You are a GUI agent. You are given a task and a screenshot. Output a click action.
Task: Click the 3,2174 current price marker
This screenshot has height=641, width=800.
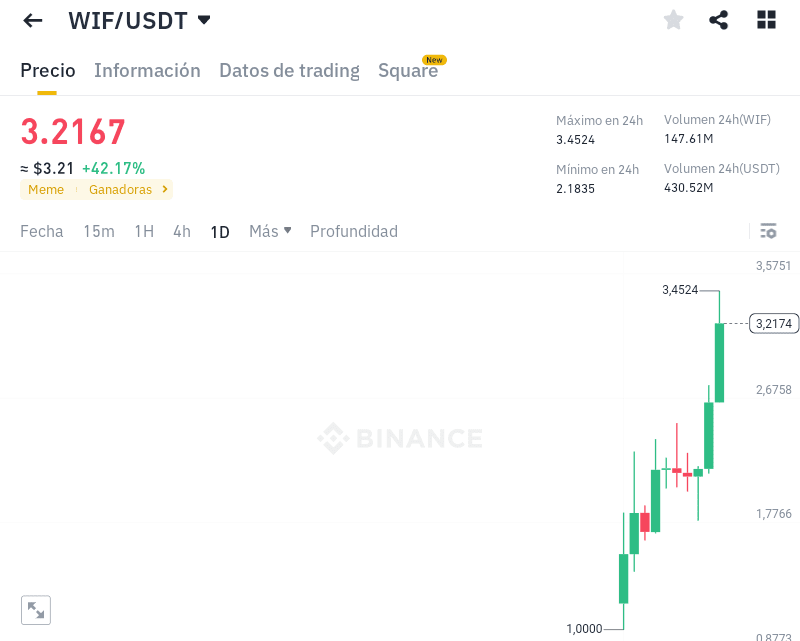pyautogui.click(x=773, y=324)
